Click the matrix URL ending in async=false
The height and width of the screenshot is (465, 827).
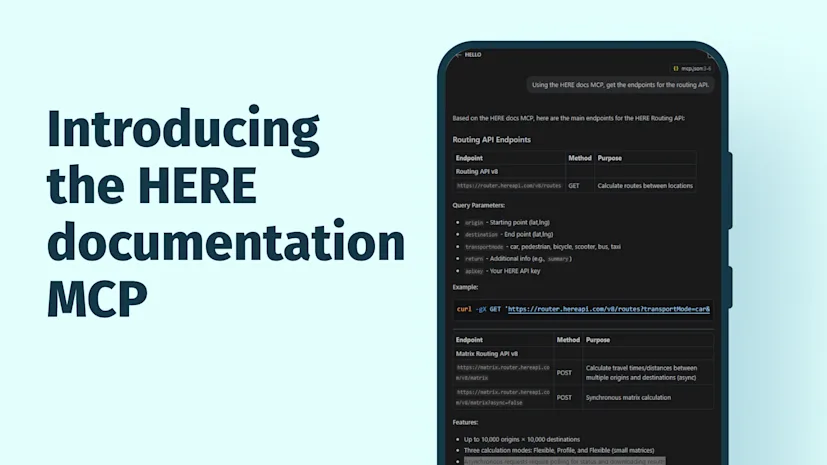coord(503,398)
